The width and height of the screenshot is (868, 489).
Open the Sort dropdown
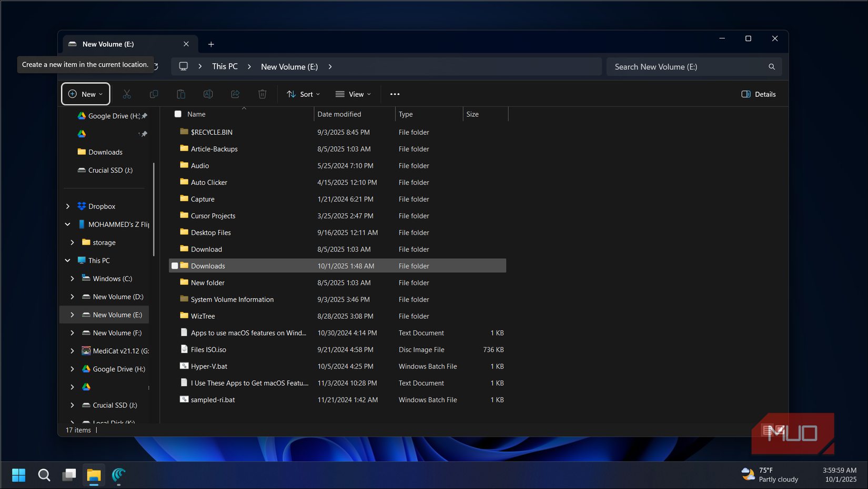303,94
